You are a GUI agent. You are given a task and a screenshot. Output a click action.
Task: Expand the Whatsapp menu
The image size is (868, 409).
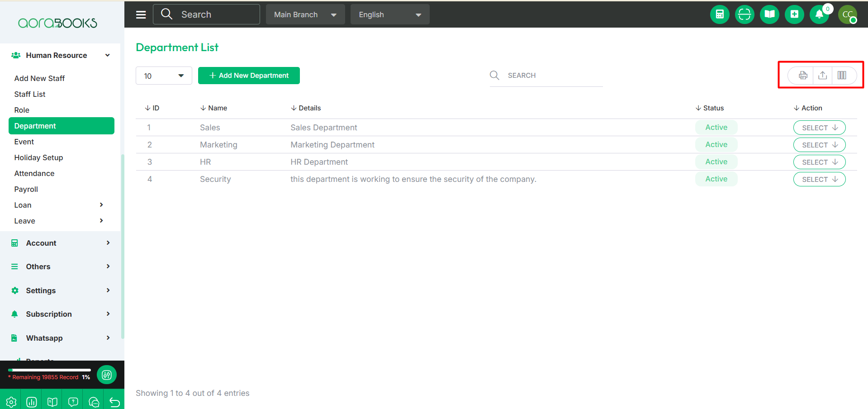pyautogui.click(x=61, y=338)
